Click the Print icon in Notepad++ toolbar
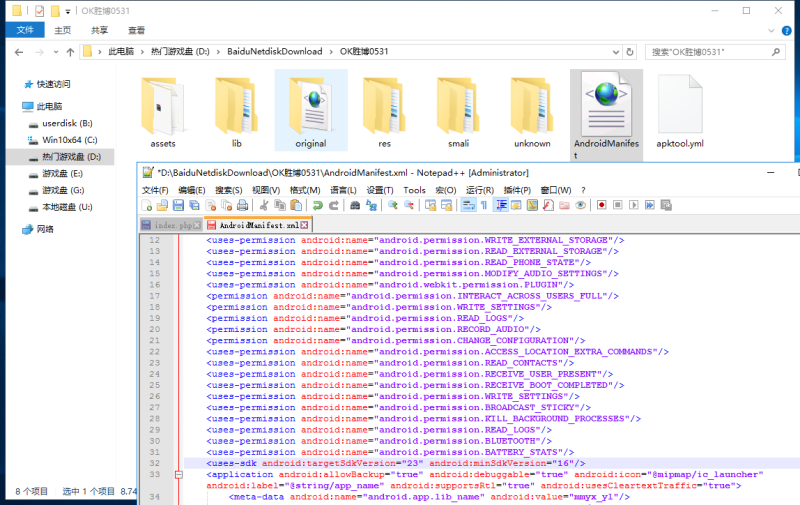The width and height of the screenshot is (800, 505). (x=242, y=205)
